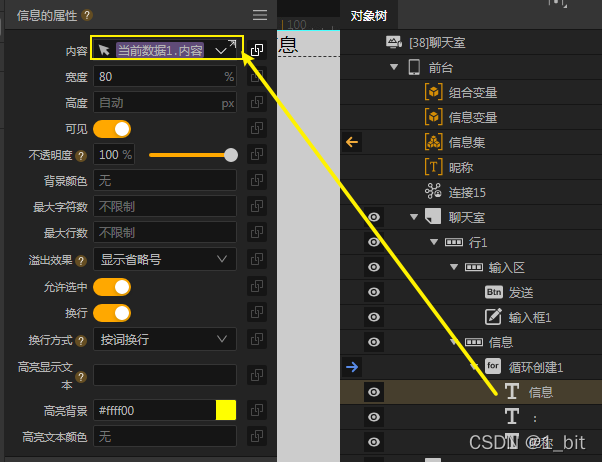Click the link icon for 高亮文本颜色 property
Image resolution: width=602 pixels, height=462 pixels.
[x=257, y=436]
